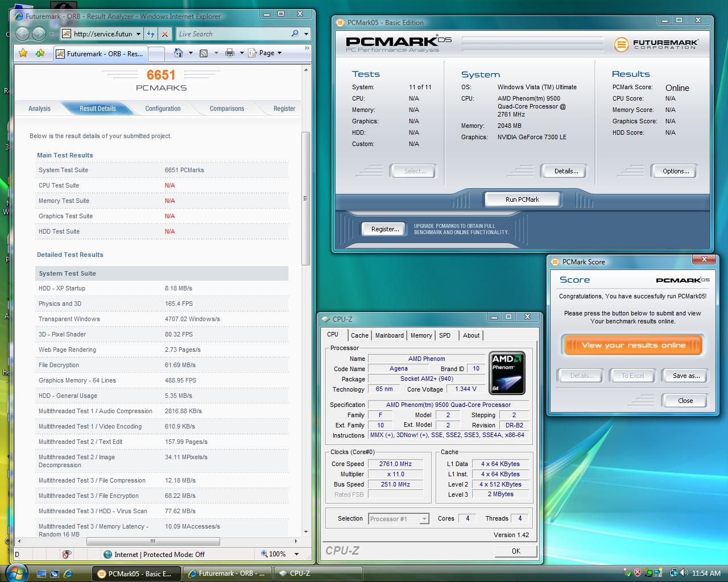Open the About tab in CPU-Z
The height and width of the screenshot is (582, 728).
tap(471, 335)
